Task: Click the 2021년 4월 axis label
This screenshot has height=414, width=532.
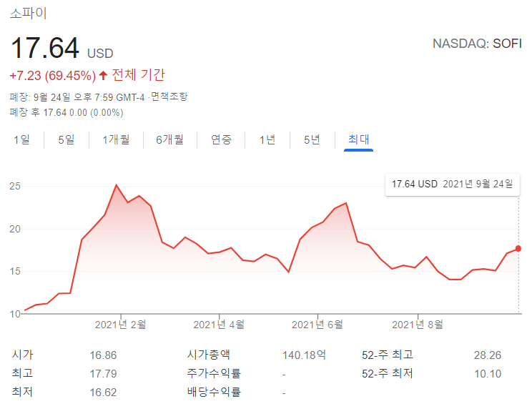Action: point(219,325)
